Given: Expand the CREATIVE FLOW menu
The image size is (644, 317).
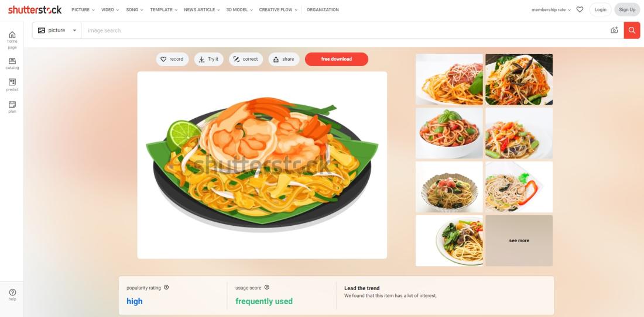Looking at the screenshot, I should click(x=278, y=10).
